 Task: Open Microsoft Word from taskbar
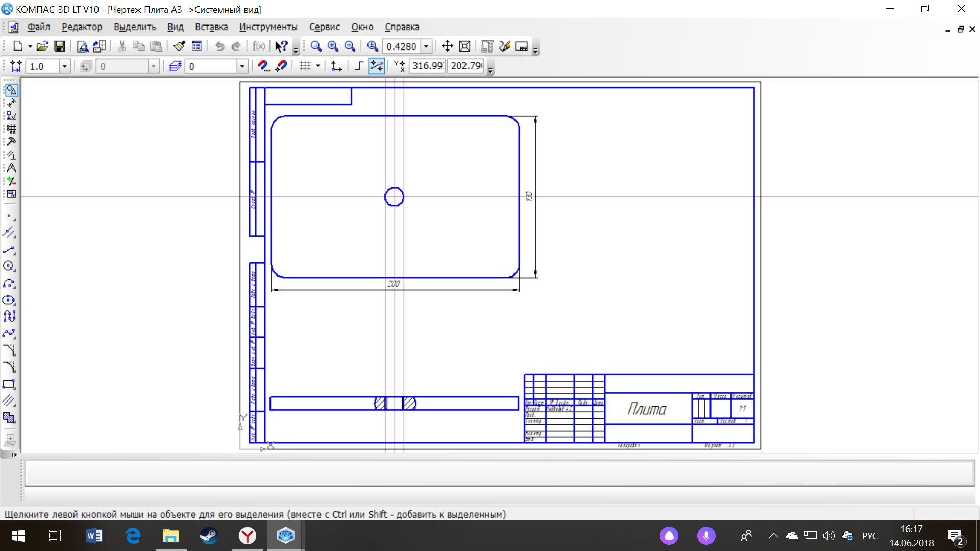click(94, 536)
